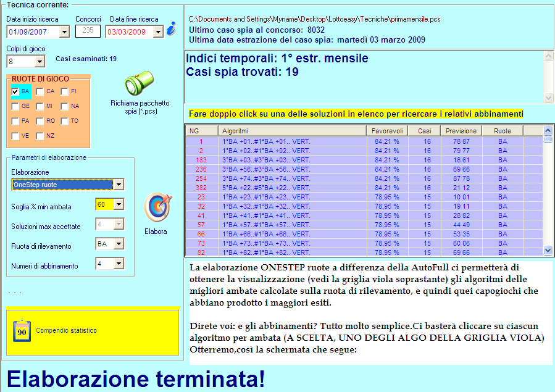Click the Elabora target icon
The width and height of the screenshot is (555, 392).
[x=158, y=207]
